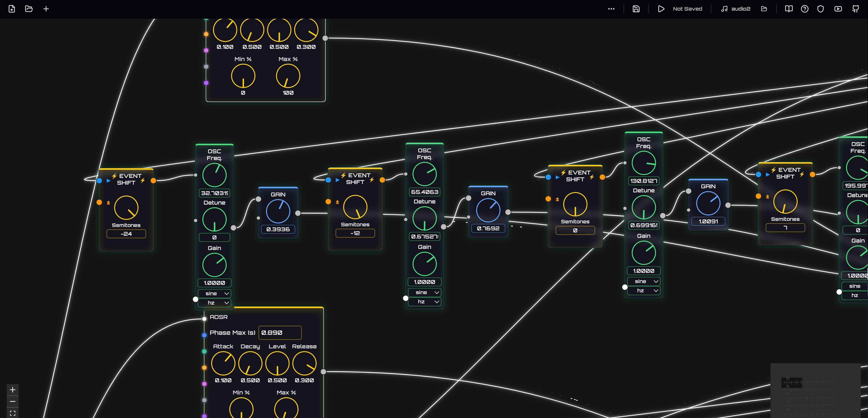Open sine dropdown of 195.99 oscillator
Image resolution: width=868 pixels, height=418 pixels.
(x=855, y=286)
